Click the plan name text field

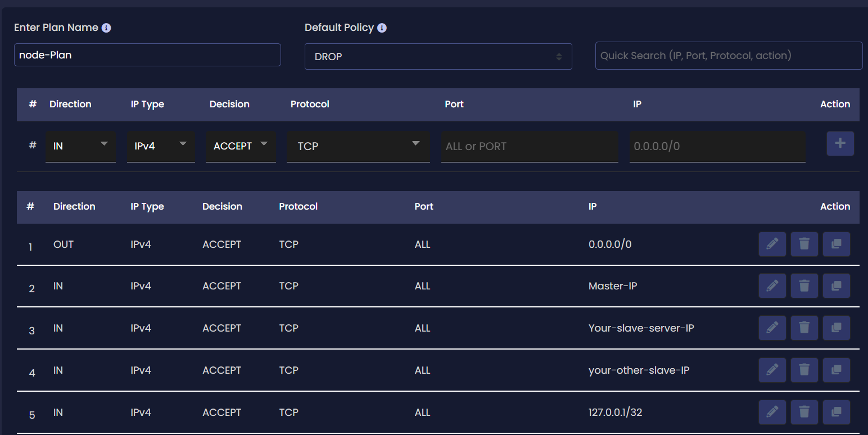(147, 55)
